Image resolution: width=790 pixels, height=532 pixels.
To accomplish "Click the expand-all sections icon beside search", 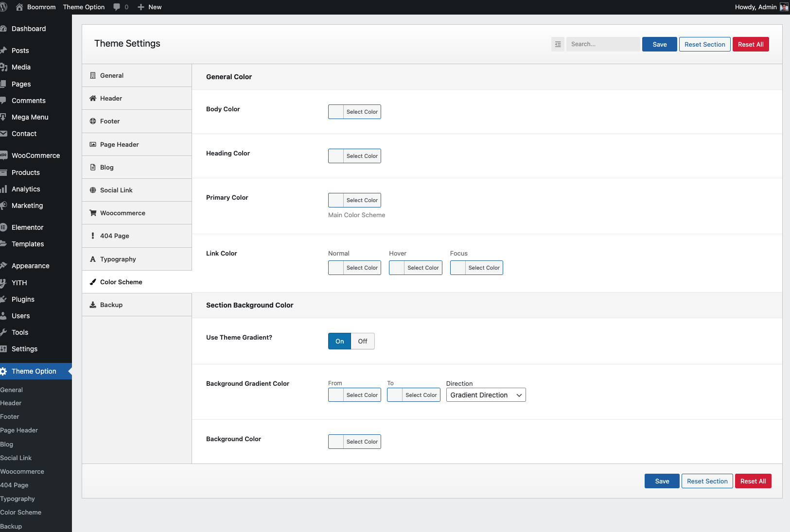I will click(x=558, y=44).
